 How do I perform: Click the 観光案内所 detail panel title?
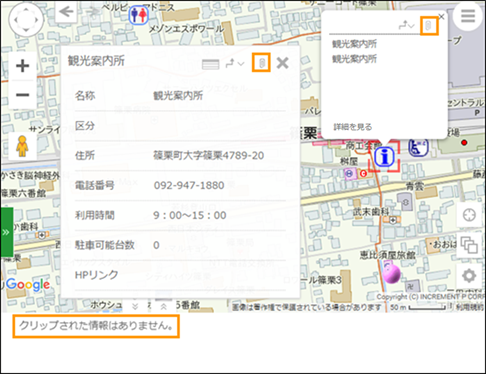point(96,61)
